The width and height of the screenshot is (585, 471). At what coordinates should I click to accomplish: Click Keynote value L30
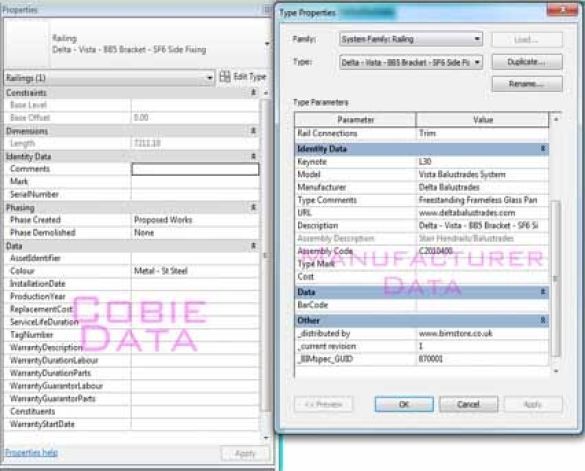pyautogui.click(x=482, y=162)
